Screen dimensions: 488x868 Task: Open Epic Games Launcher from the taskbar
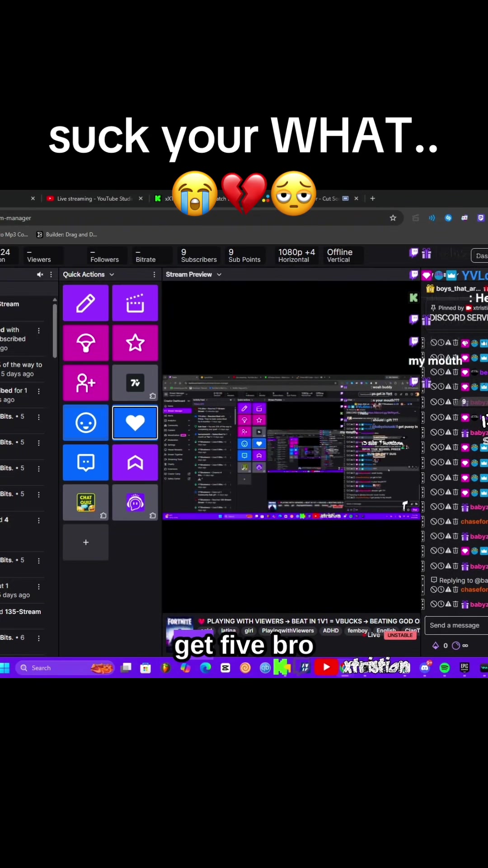click(465, 668)
